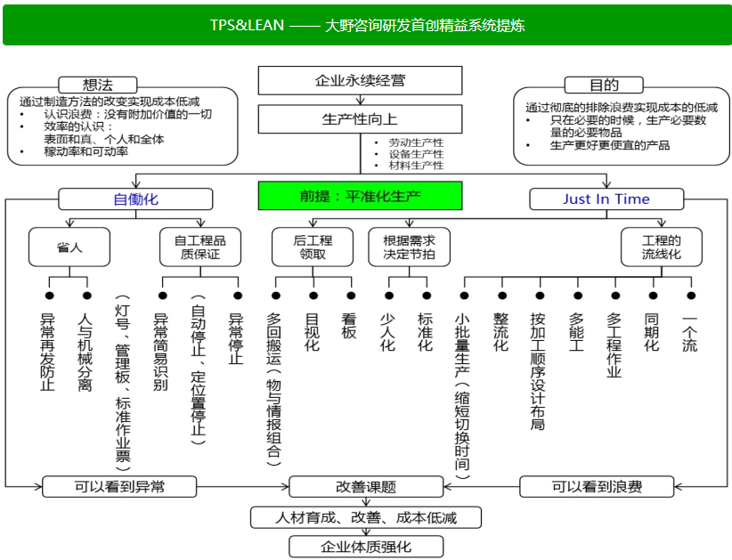Select the 改善课题 box
732x560 pixels.
(x=366, y=487)
